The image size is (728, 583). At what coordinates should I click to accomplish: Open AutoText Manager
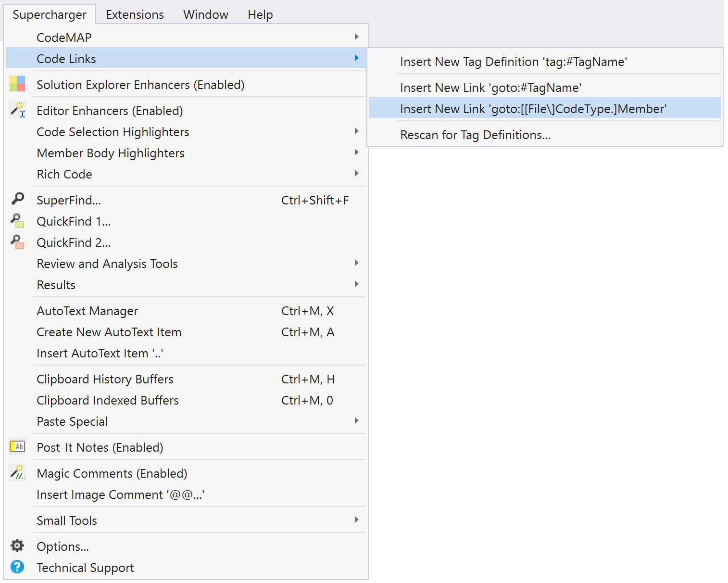point(186,311)
